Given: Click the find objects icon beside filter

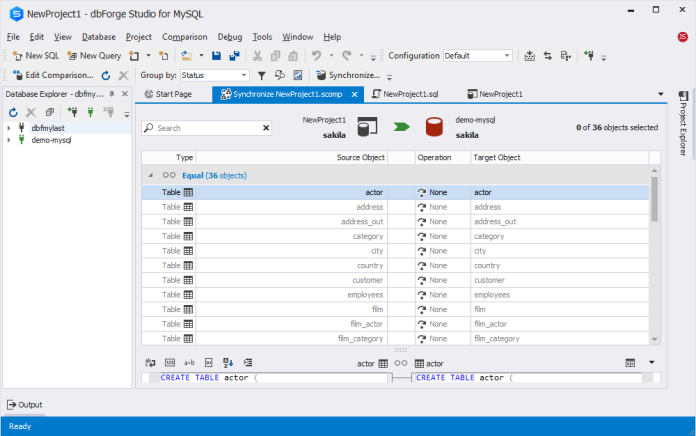Looking at the screenshot, I should [x=280, y=75].
